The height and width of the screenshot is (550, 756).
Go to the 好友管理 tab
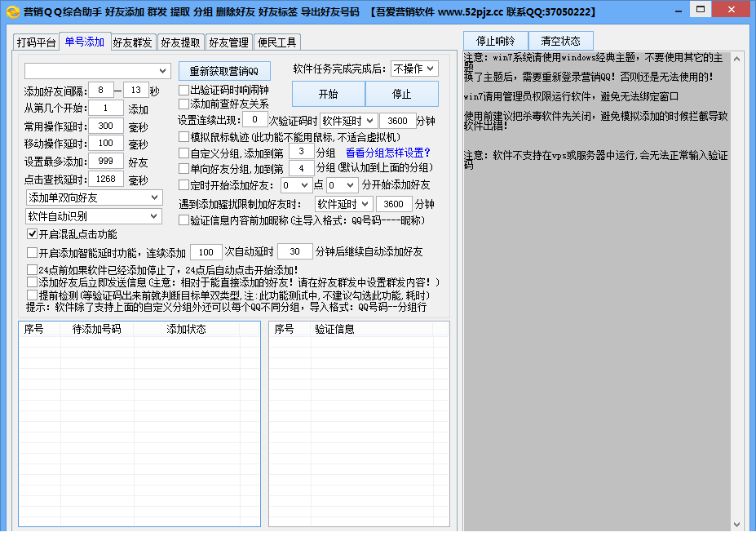(229, 42)
